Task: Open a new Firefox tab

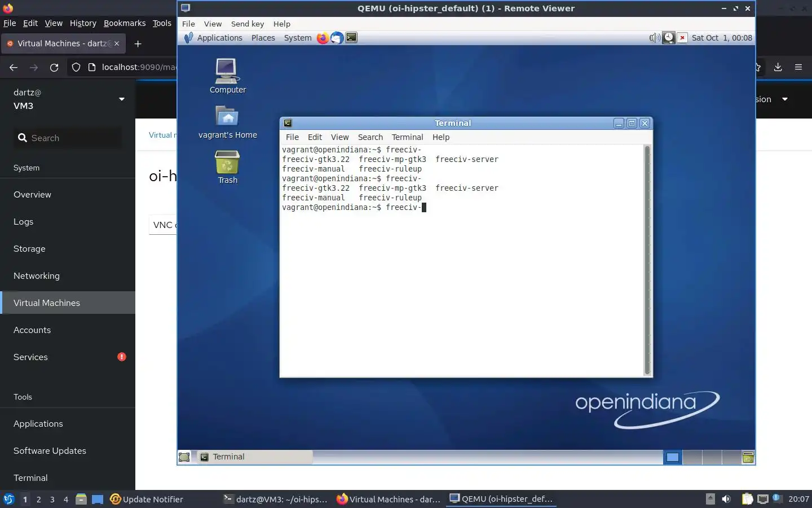Action: pos(138,43)
